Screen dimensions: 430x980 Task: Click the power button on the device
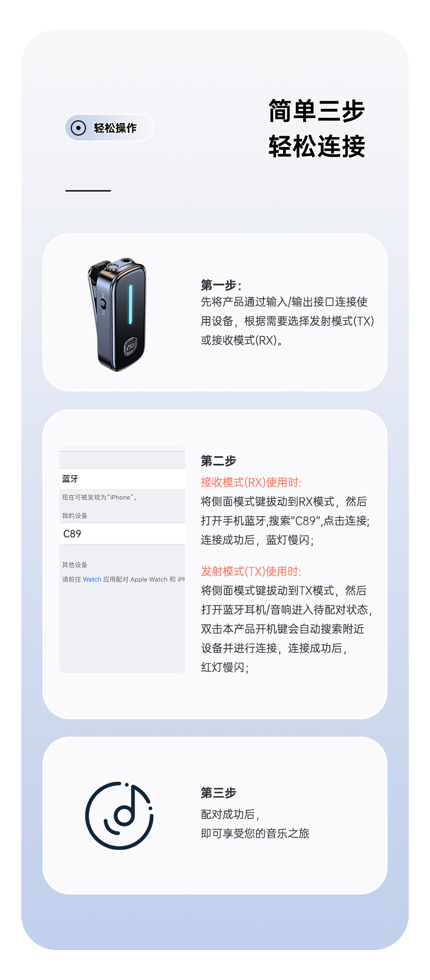[130, 346]
